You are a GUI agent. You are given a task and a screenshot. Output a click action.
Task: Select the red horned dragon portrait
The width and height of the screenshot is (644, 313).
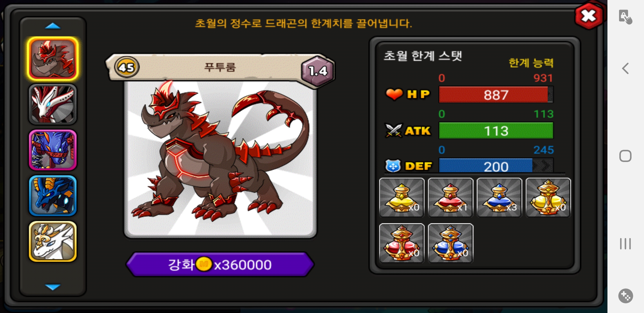coord(53,59)
